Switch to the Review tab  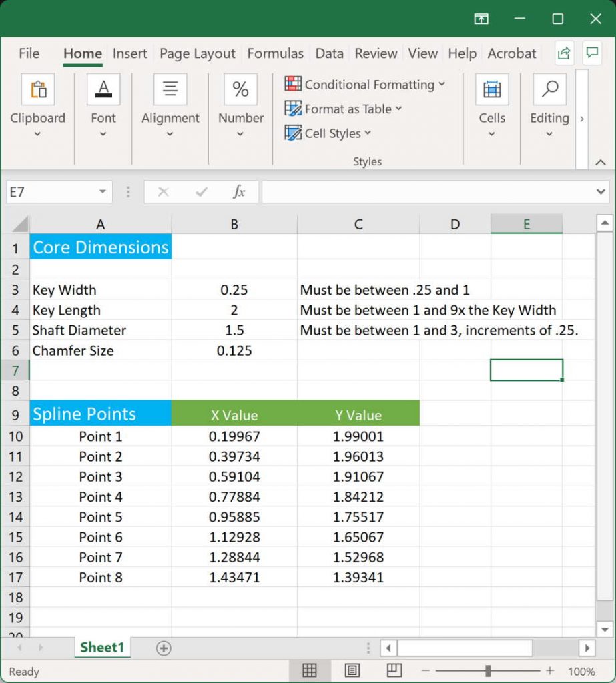click(376, 53)
